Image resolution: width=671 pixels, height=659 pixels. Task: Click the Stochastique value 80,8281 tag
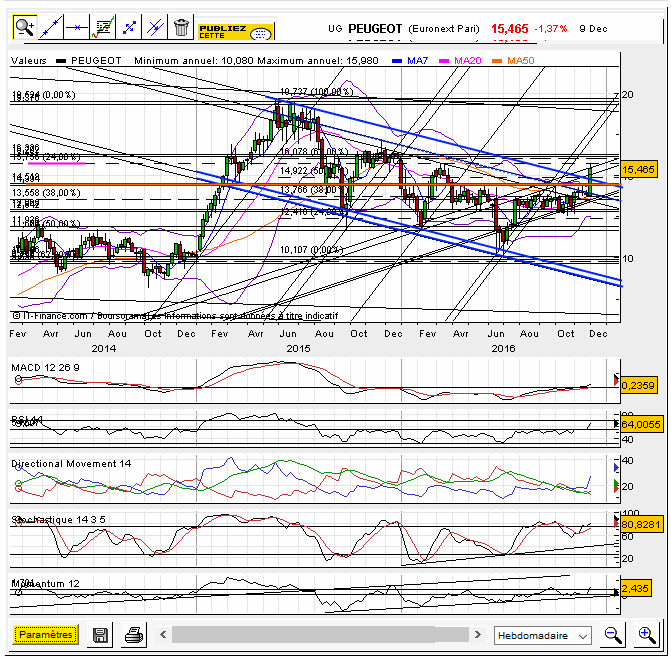pos(641,524)
